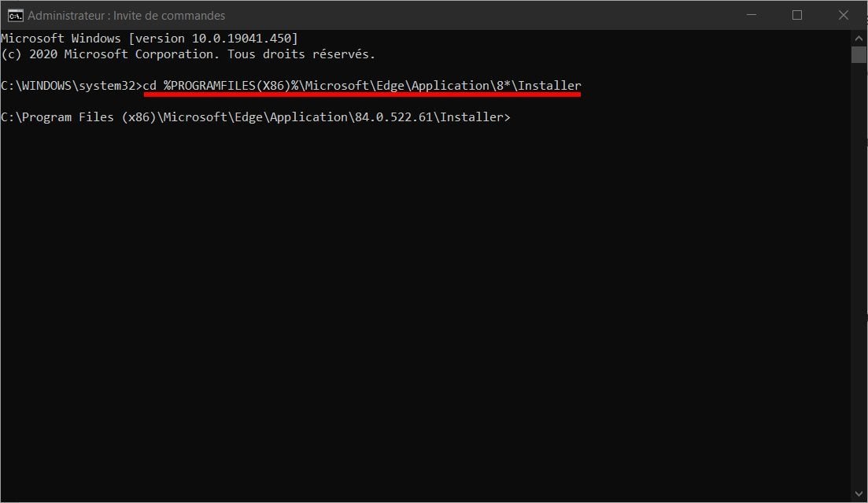Screen dimensions: 868x503
Task: Click Installer at the end of the underlined command
Action: click(549, 85)
